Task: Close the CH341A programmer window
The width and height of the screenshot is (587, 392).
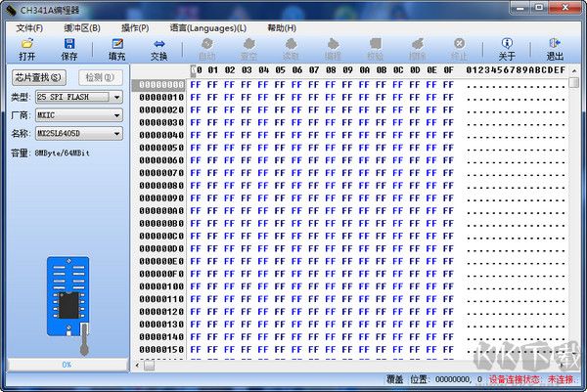Action: coord(565,8)
